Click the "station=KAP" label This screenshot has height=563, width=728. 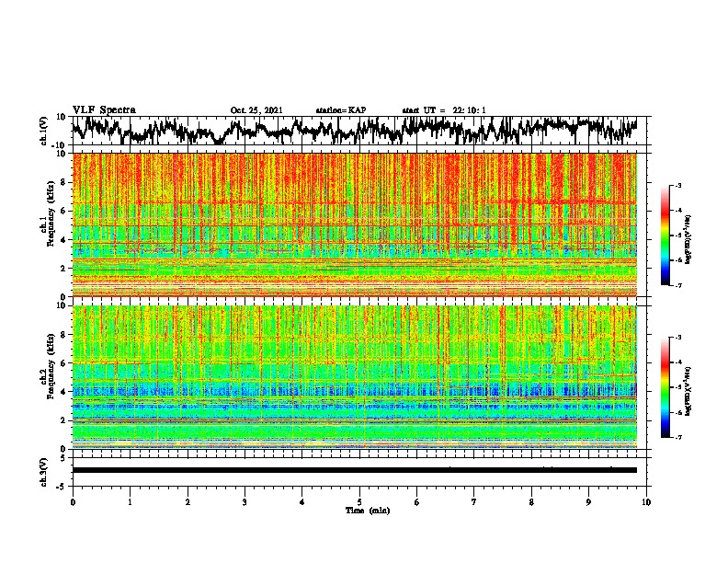pos(341,110)
